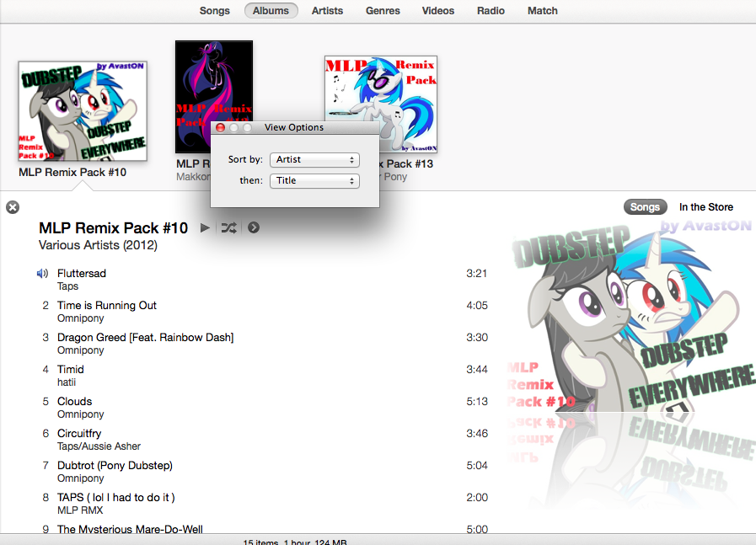Switch to the Songs tab at top
Image resolution: width=756 pixels, height=545 pixels.
point(215,11)
